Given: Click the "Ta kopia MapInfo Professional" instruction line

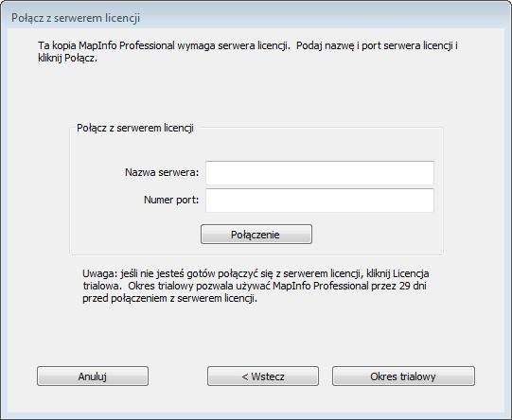Looking at the screenshot, I should click(x=106, y=45).
